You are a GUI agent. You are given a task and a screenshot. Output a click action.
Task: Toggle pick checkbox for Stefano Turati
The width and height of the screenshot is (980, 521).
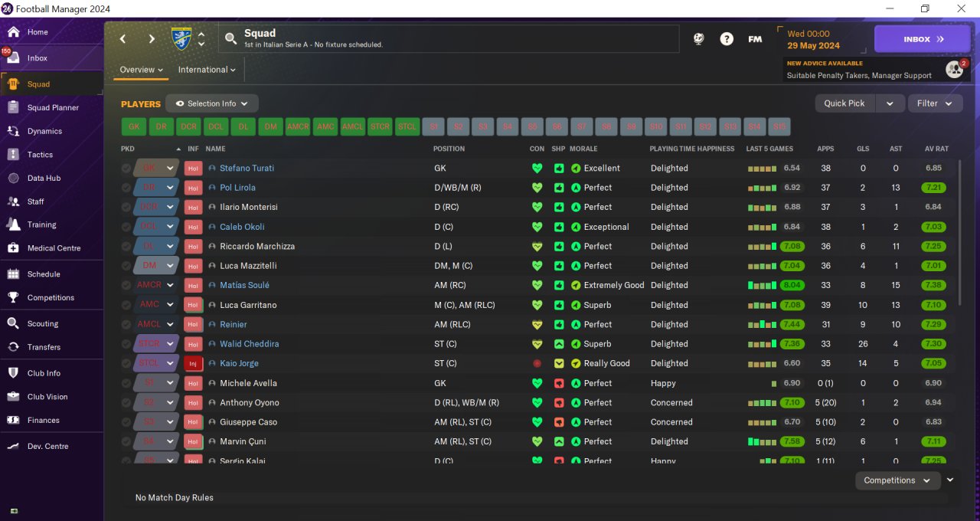click(x=126, y=169)
